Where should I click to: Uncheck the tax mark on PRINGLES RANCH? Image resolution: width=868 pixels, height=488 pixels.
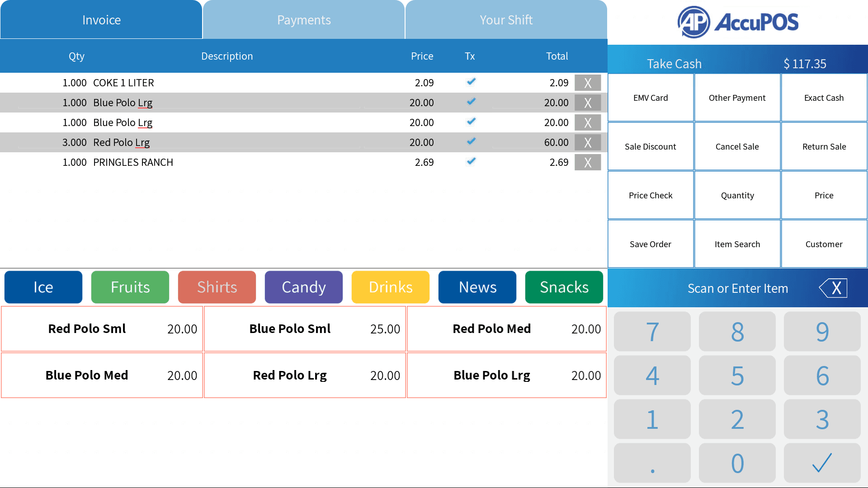471,161
